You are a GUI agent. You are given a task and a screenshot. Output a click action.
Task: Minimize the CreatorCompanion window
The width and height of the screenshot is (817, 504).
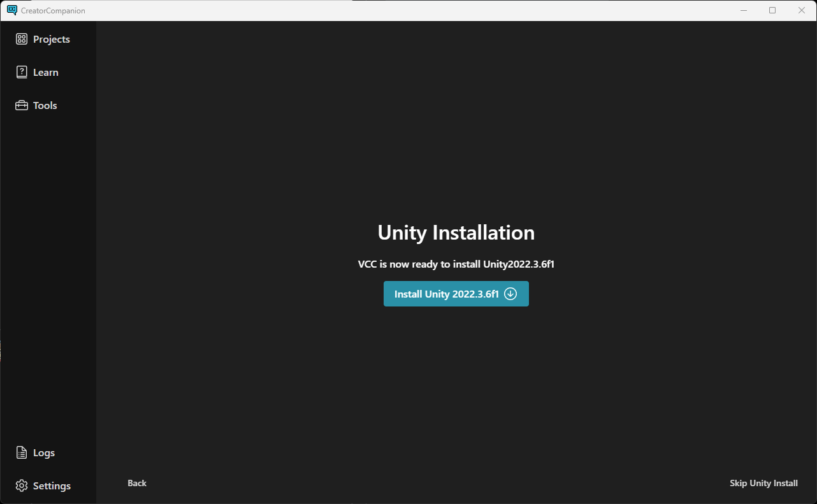click(x=743, y=10)
